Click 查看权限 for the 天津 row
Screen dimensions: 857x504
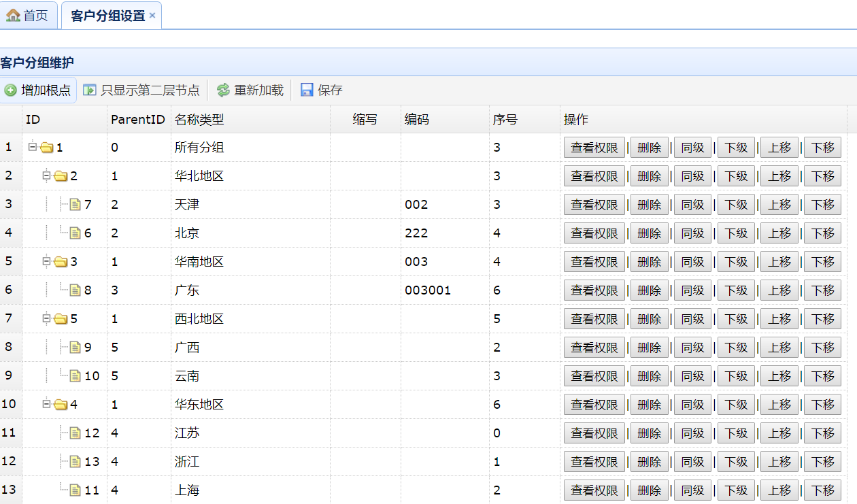pyautogui.click(x=594, y=205)
